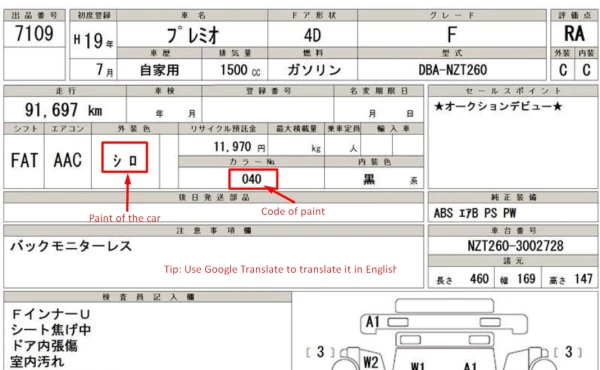The height and width of the screenshot is (370, 600).
Task: Select the equipment line ABS エアB PS PW
Action: (x=475, y=213)
